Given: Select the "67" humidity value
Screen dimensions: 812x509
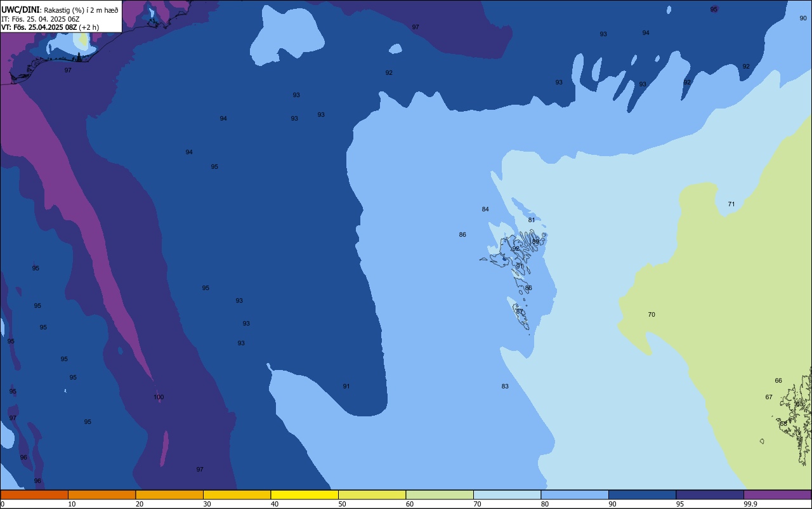Looking at the screenshot, I should [x=769, y=397].
